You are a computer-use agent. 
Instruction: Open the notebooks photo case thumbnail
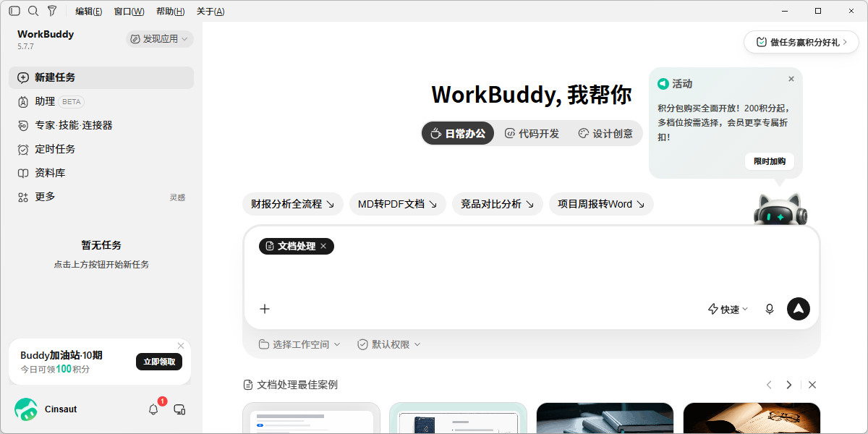(x=605, y=418)
